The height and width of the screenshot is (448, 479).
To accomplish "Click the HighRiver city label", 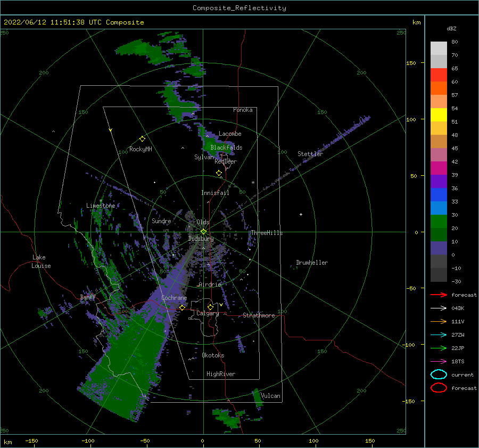I will click(221, 374).
